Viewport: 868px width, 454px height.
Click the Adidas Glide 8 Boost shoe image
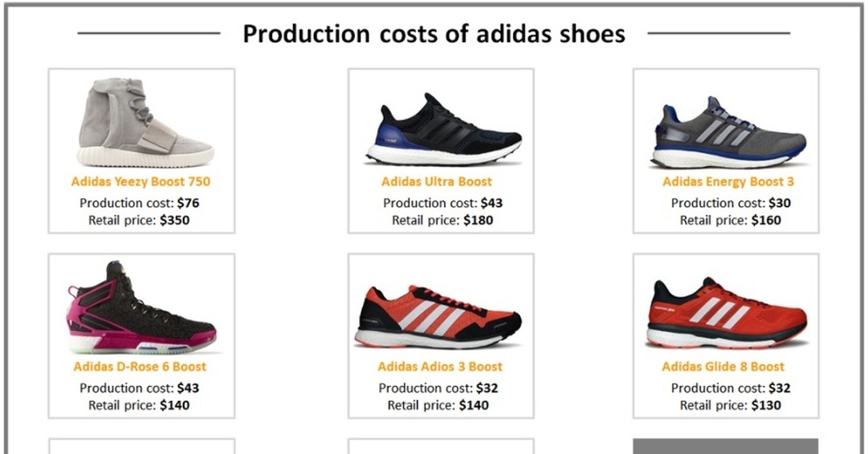726,312
